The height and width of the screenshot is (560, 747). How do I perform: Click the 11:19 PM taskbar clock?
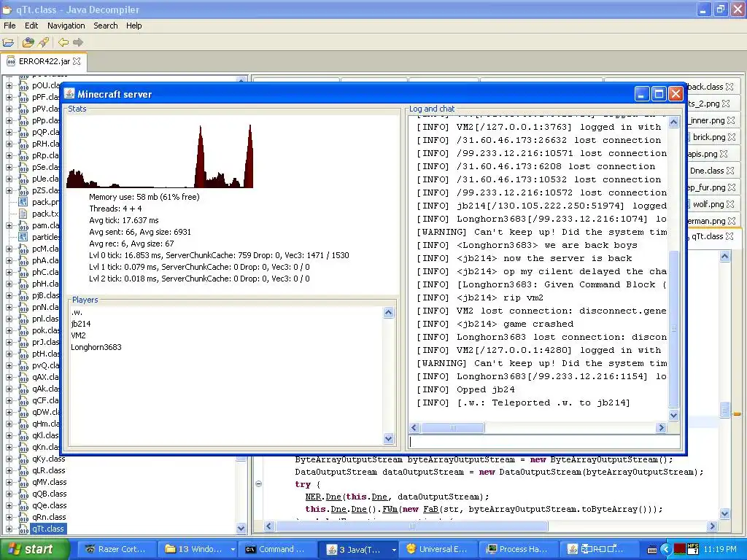(x=720, y=550)
